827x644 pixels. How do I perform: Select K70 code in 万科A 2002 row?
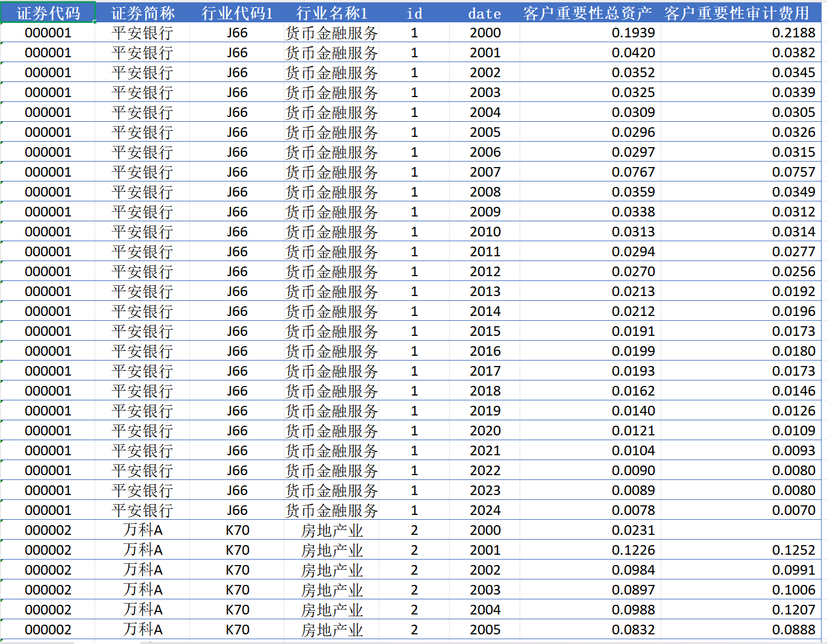[237, 570]
